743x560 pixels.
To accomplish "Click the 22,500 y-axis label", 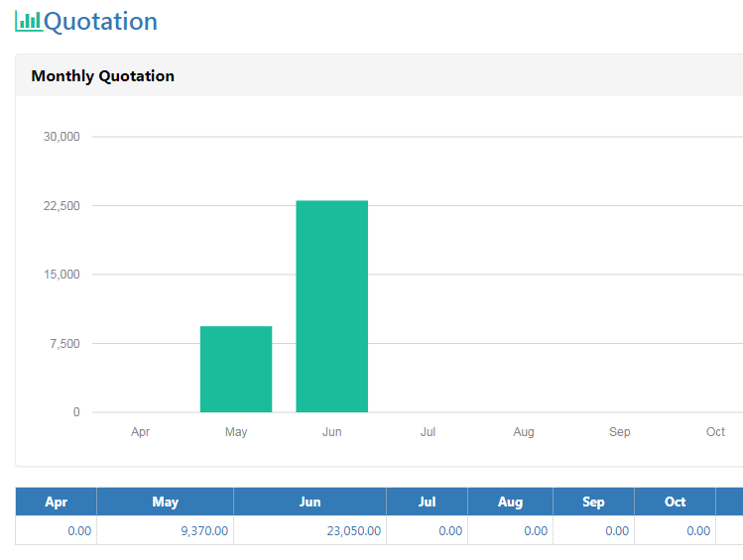I will [x=62, y=206].
